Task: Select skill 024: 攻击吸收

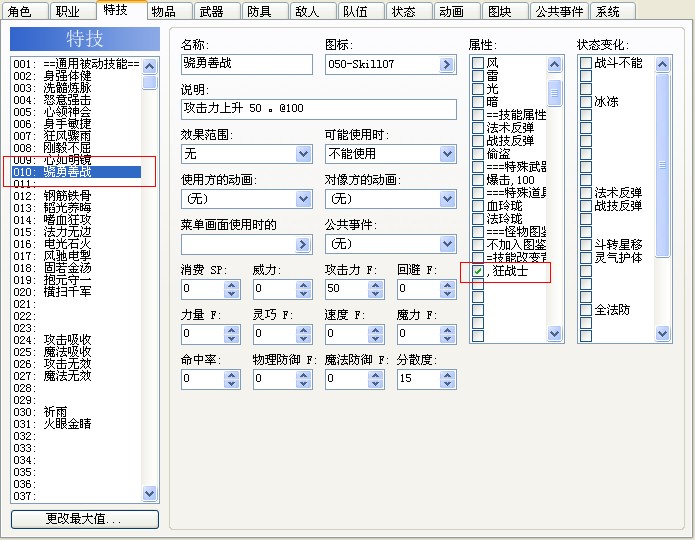Action: point(76,340)
